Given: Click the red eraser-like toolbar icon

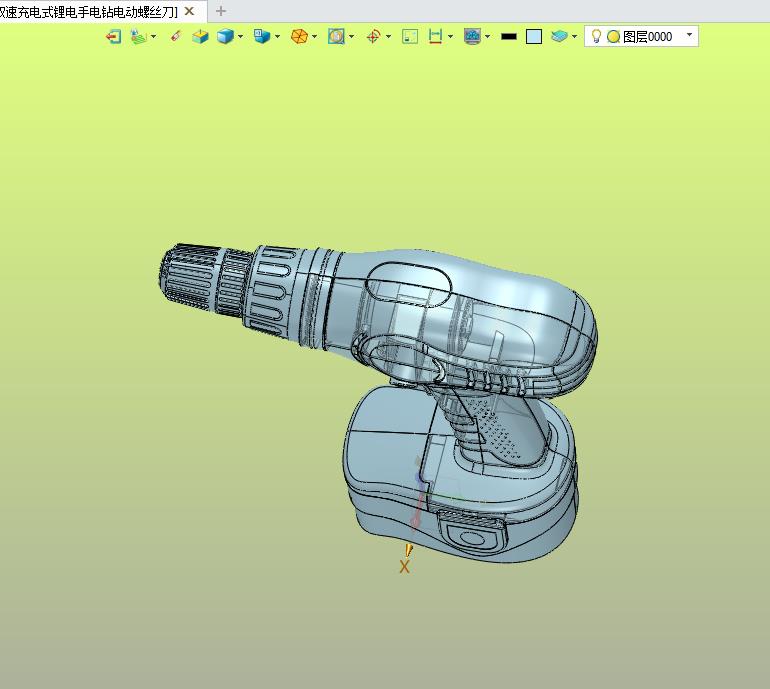Looking at the screenshot, I should pos(176,36).
